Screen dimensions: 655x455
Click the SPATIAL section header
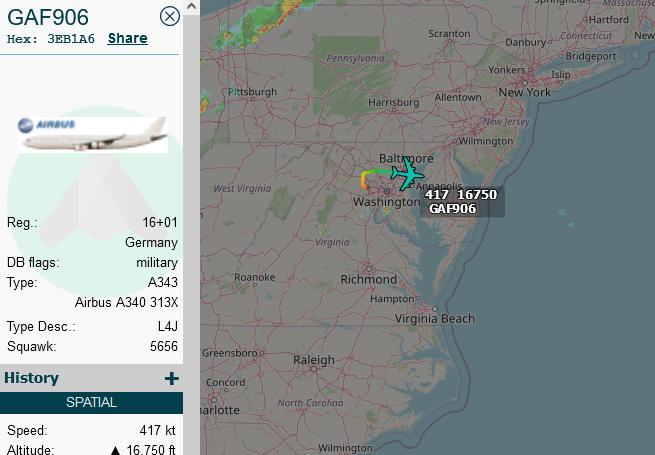coord(91,402)
